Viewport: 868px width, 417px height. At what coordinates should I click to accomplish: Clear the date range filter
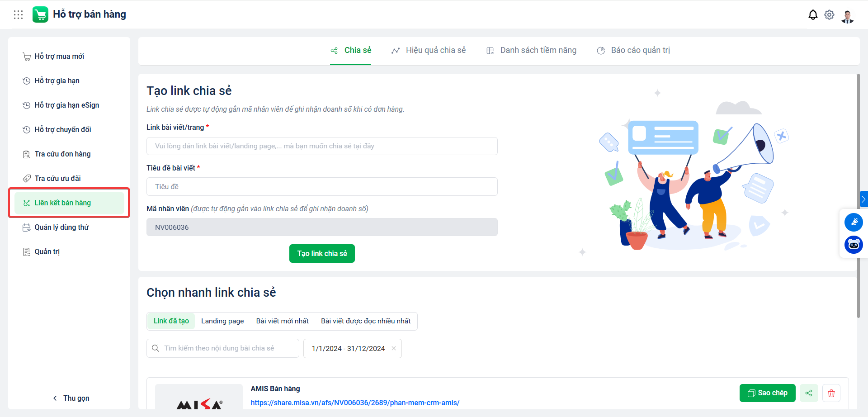[x=394, y=348]
